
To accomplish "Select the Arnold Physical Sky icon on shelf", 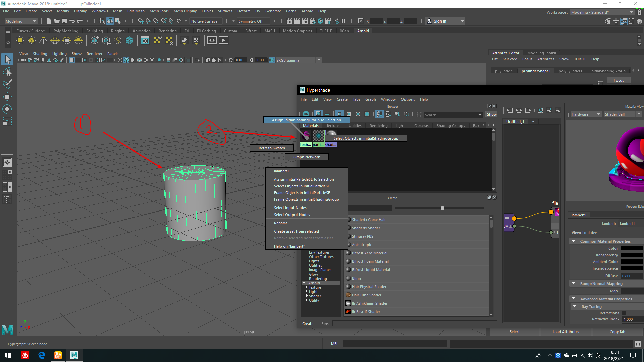I will 78,40.
